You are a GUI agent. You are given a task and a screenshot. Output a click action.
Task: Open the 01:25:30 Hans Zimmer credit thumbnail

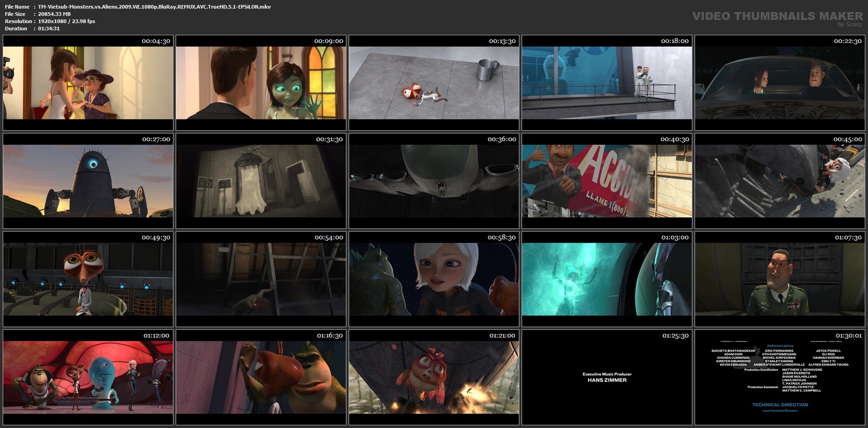[x=607, y=377]
